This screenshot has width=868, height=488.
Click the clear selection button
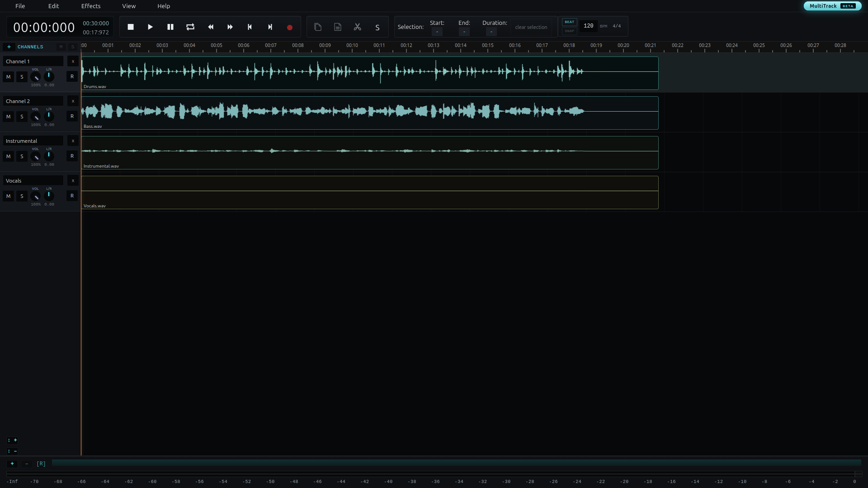point(531,27)
